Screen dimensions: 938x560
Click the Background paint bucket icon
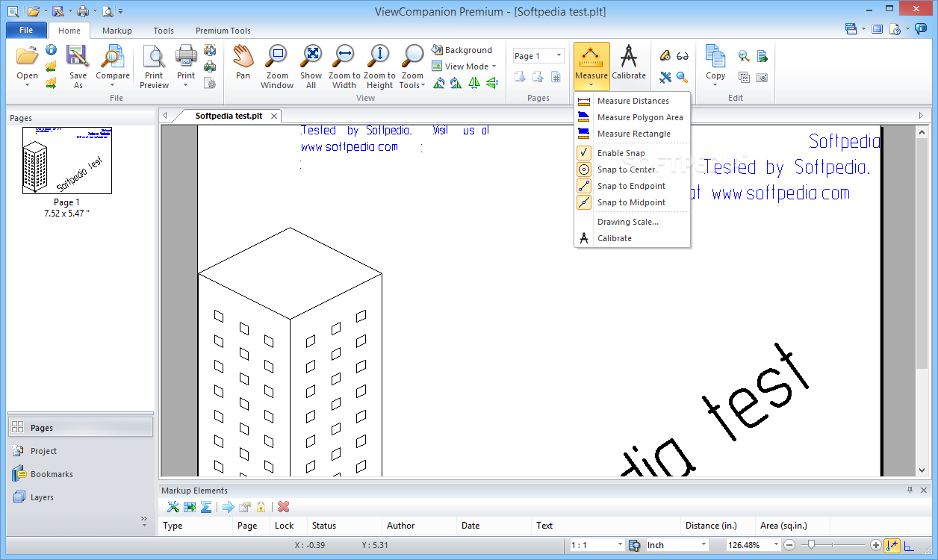[x=437, y=50]
